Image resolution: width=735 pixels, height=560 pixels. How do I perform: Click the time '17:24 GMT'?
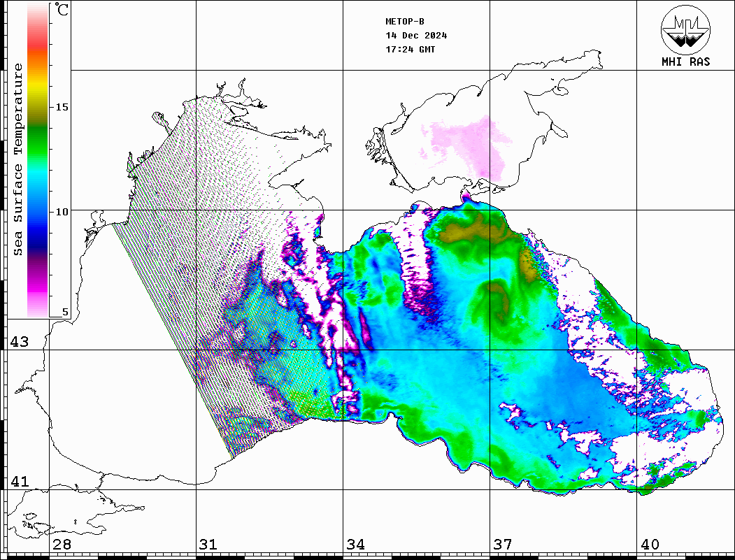point(410,49)
